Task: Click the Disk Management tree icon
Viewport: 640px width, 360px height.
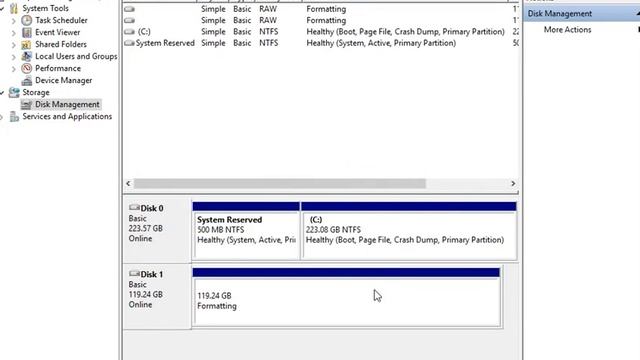Action: pos(27,104)
